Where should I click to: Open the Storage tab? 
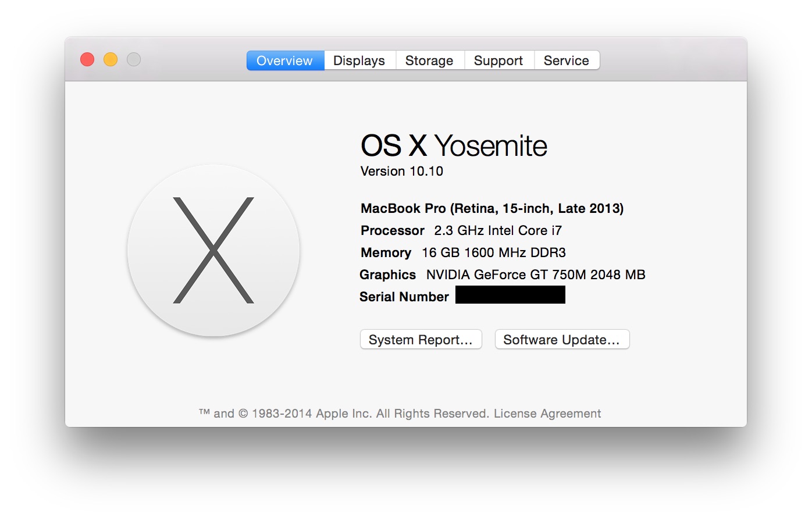pos(429,60)
